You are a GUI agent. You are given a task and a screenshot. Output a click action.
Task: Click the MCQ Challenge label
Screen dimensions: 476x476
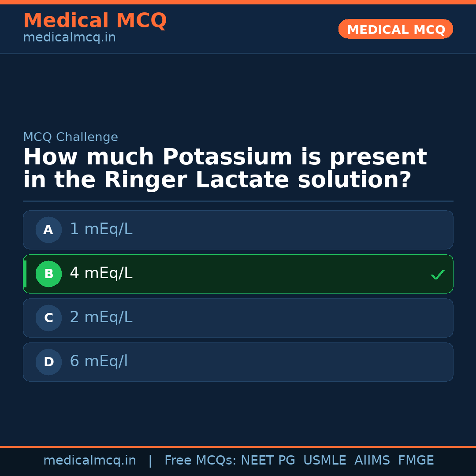pos(71,137)
